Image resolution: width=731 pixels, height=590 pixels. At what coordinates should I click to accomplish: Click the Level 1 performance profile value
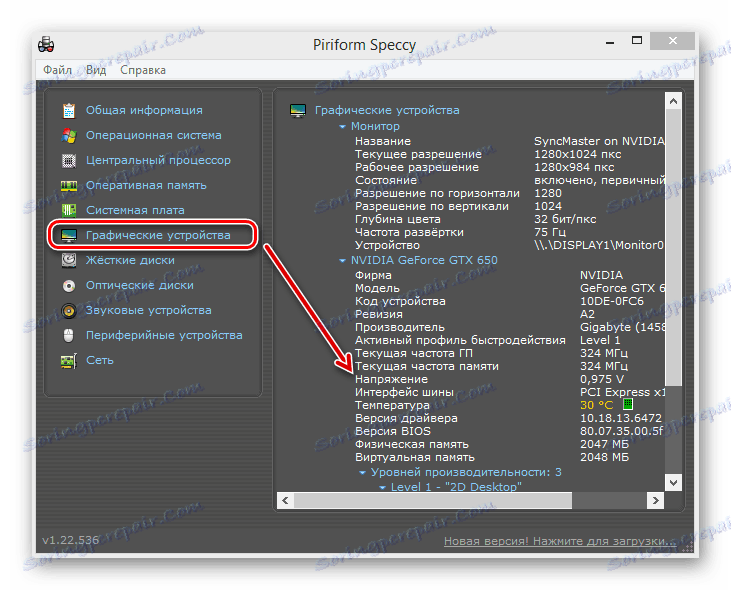(600, 340)
